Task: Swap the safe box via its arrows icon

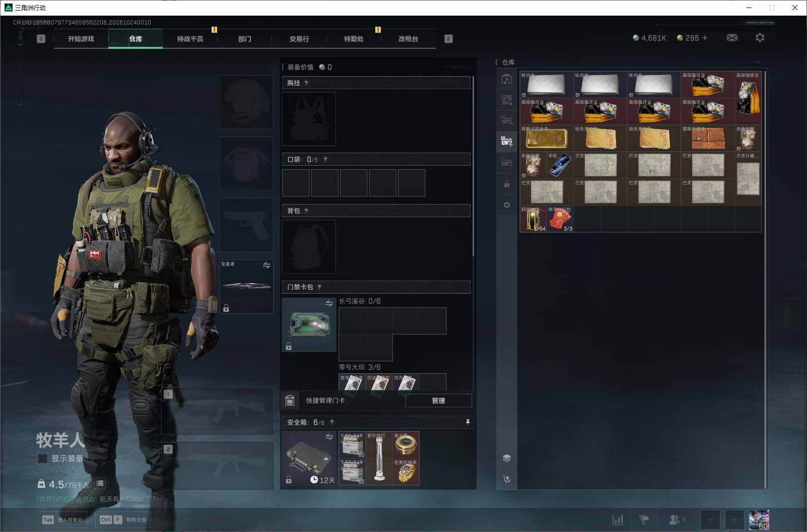Action: 329,437
